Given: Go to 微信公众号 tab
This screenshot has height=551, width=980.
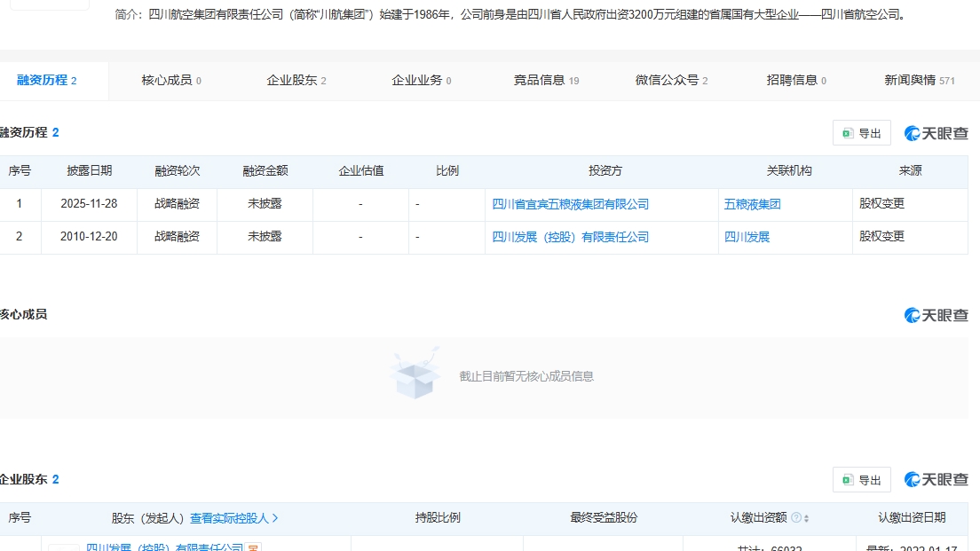Looking at the screenshot, I should coord(670,81).
